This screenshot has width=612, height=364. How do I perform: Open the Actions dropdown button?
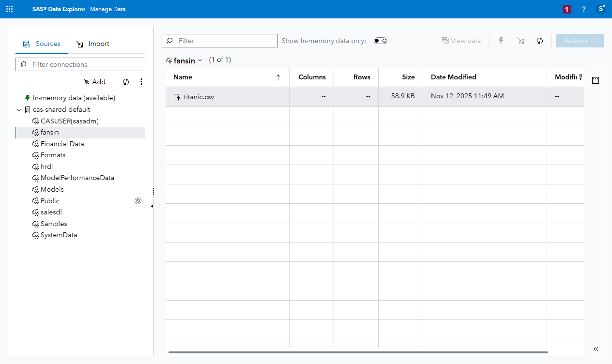pos(580,41)
